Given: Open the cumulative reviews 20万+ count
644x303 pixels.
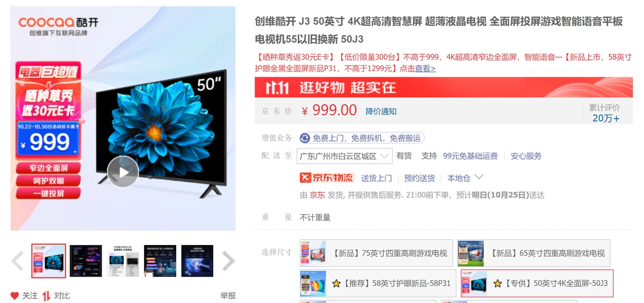Looking at the screenshot, I should 606,118.
